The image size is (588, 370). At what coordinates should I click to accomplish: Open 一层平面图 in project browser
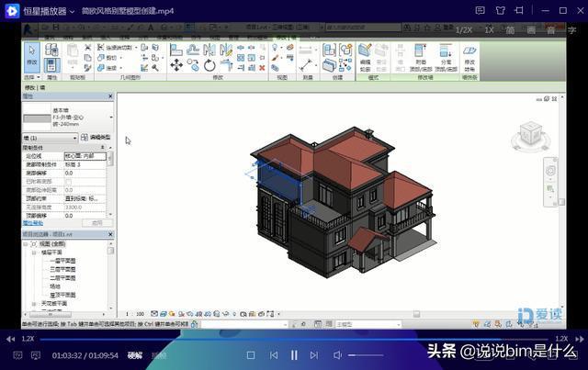click(64, 261)
